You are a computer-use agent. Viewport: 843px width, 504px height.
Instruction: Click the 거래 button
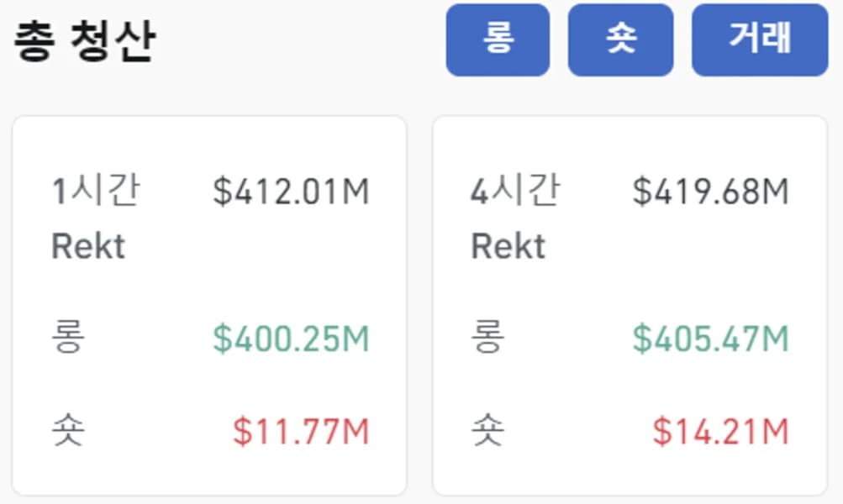click(760, 39)
